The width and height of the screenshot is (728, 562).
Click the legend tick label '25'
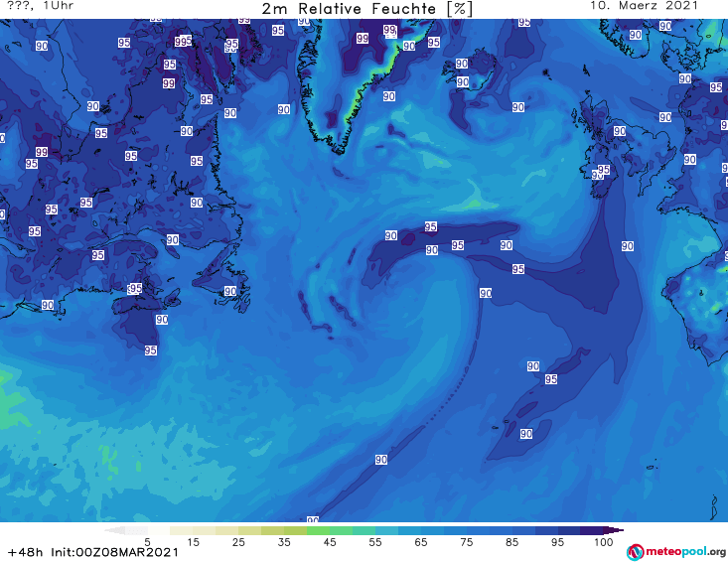click(238, 542)
